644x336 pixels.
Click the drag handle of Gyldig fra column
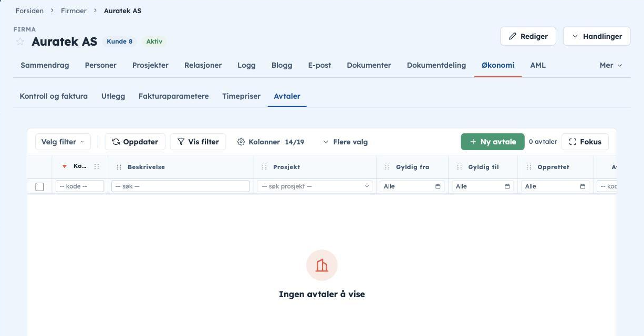click(388, 167)
